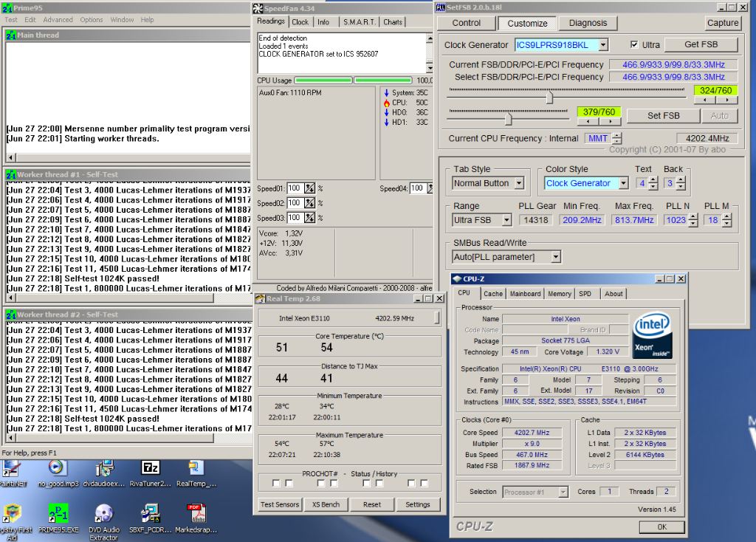Screen dimensions: 756x542
Task: Click Speed02 configure icon in SpeedFan
Action: coord(309,203)
